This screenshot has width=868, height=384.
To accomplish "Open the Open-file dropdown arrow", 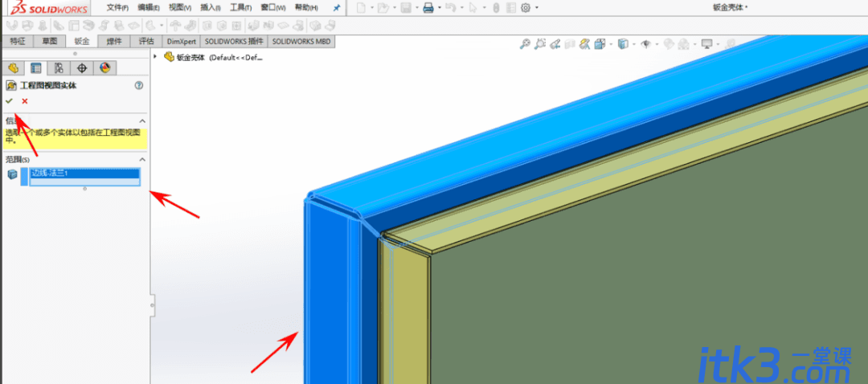I will (394, 8).
